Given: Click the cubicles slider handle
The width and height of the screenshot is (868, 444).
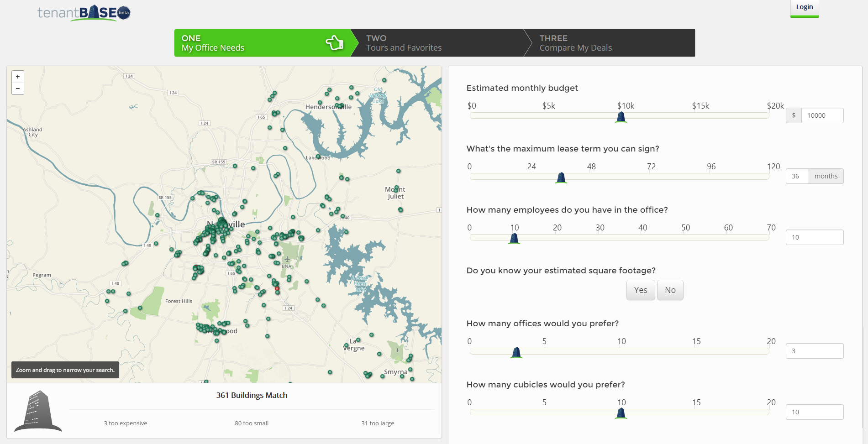Looking at the screenshot, I should (x=621, y=413).
